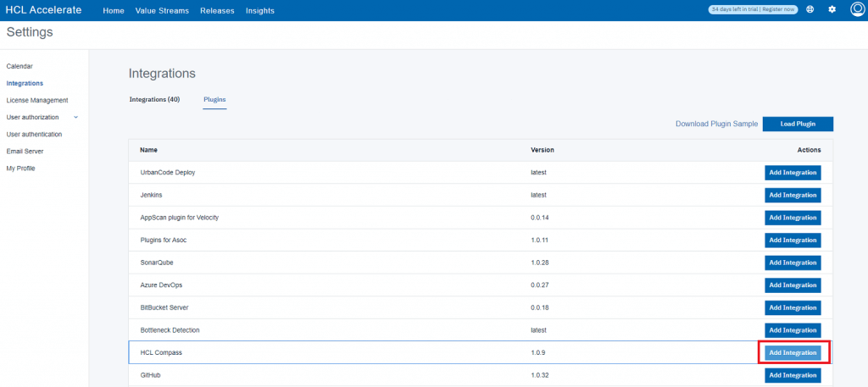This screenshot has width=868, height=387.
Task: Open License Management settings
Action: click(x=37, y=101)
